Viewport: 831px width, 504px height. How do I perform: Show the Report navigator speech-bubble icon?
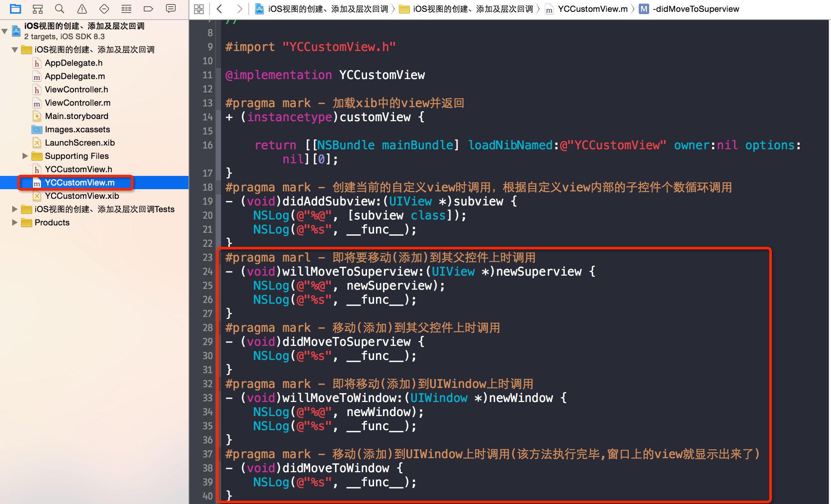tap(171, 8)
